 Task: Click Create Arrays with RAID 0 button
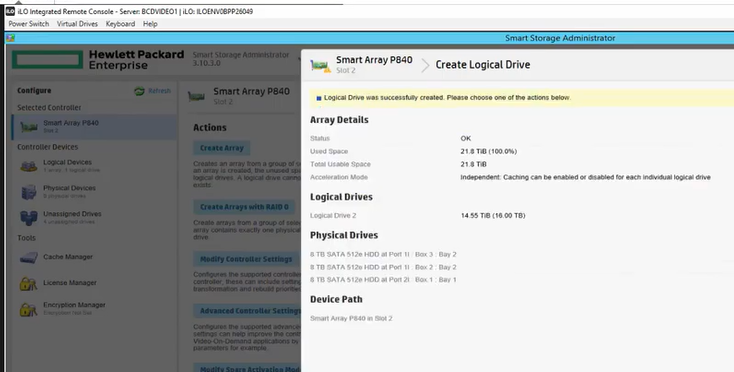244,207
